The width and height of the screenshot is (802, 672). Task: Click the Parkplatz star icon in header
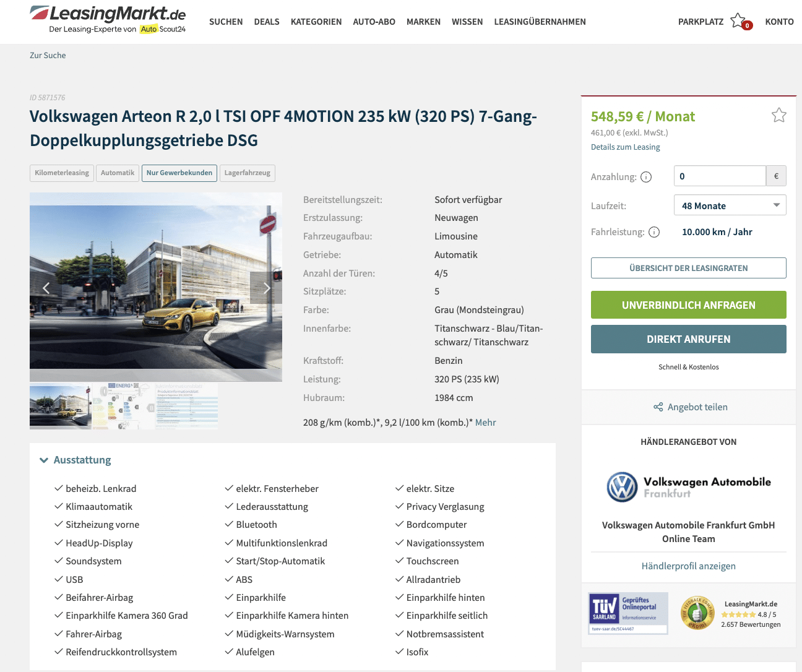[x=738, y=21]
